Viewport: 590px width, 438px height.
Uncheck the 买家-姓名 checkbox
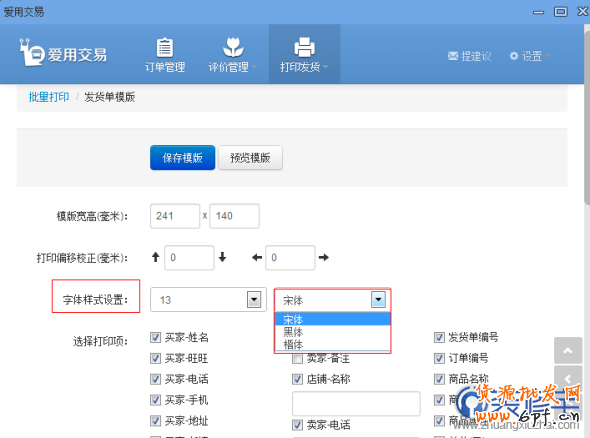(x=155, y=337)
